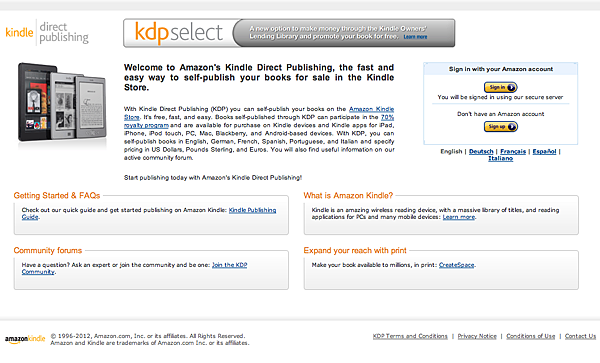The width and height of the screenshot is (600, 363).
Task: Open the Contact Us link
Action: click(580, 336)
